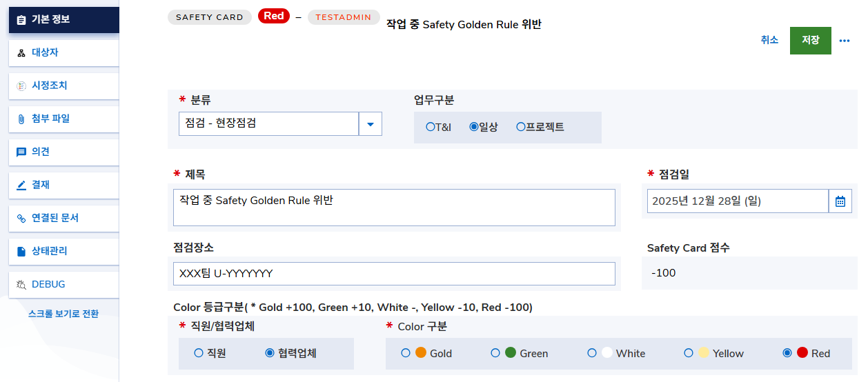Click the bug icon beside DEBUG
The image size is (868, 382).
pos(21,284)
